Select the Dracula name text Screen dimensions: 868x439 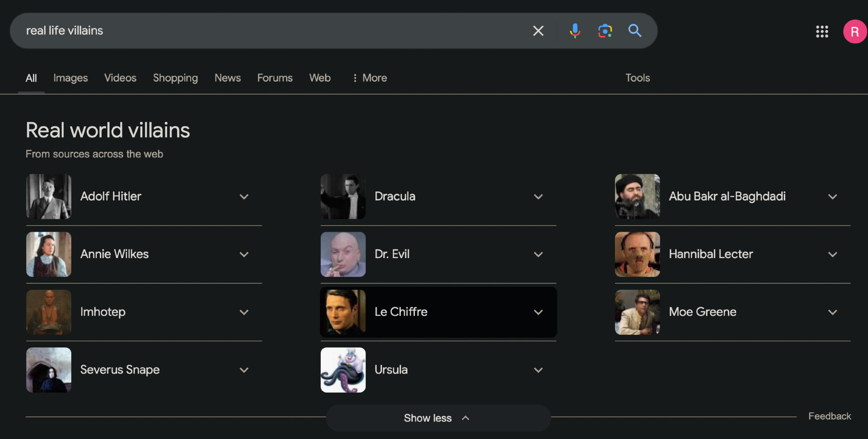pyautogui.click(x=395, y=197)
